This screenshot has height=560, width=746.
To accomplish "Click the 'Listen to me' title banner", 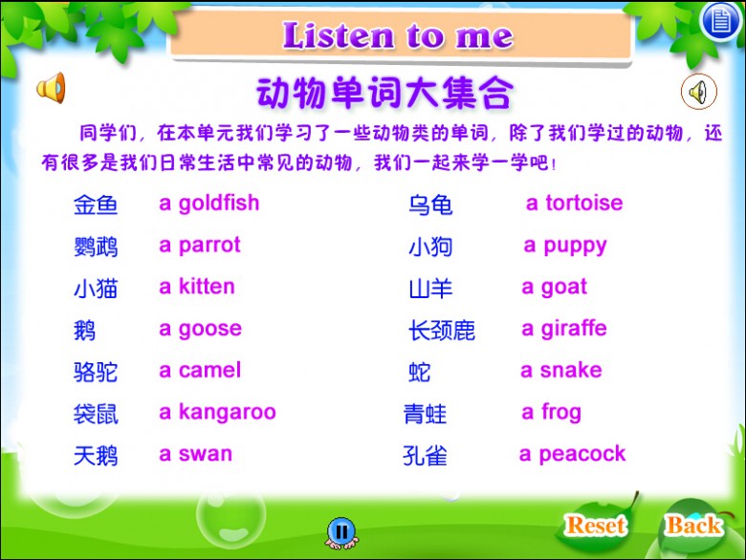I will [x=398, y=36].
